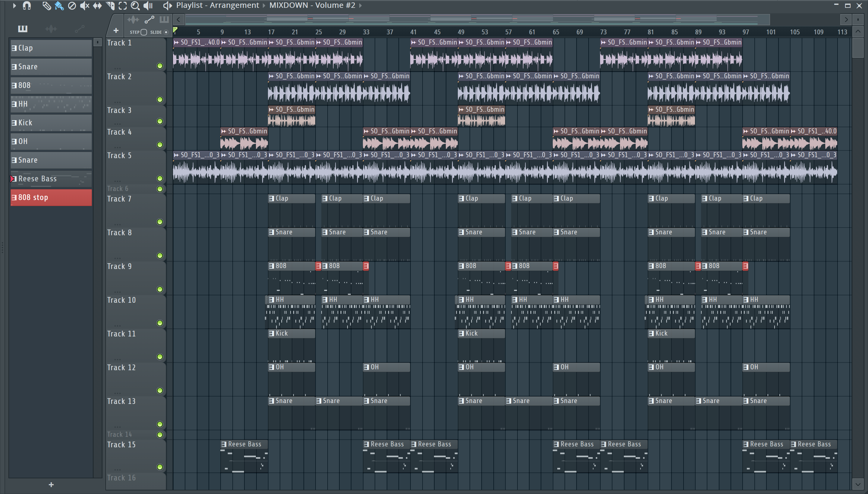Mute Track 15 with its green LED
Screen dimensions: 868x494
(x=160, y=467)
